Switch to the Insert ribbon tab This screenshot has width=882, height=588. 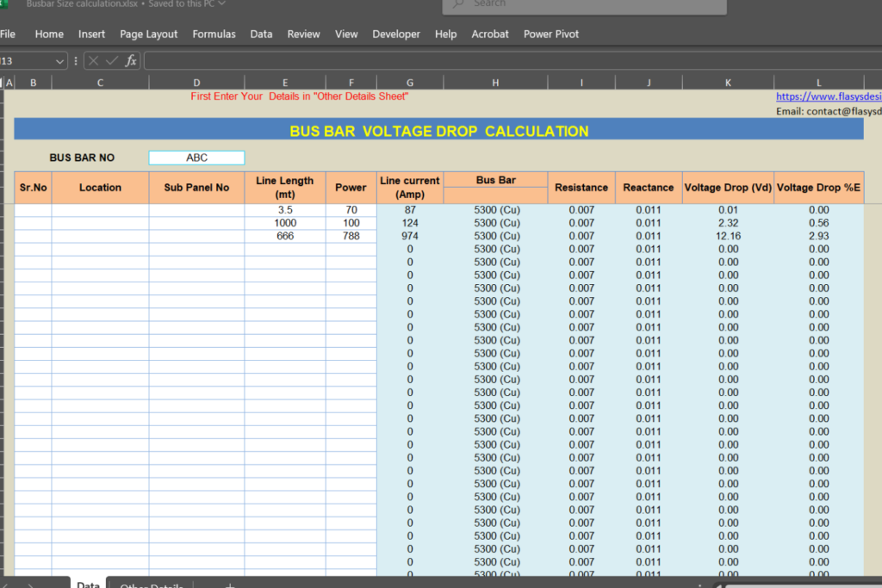click(91, 34)
